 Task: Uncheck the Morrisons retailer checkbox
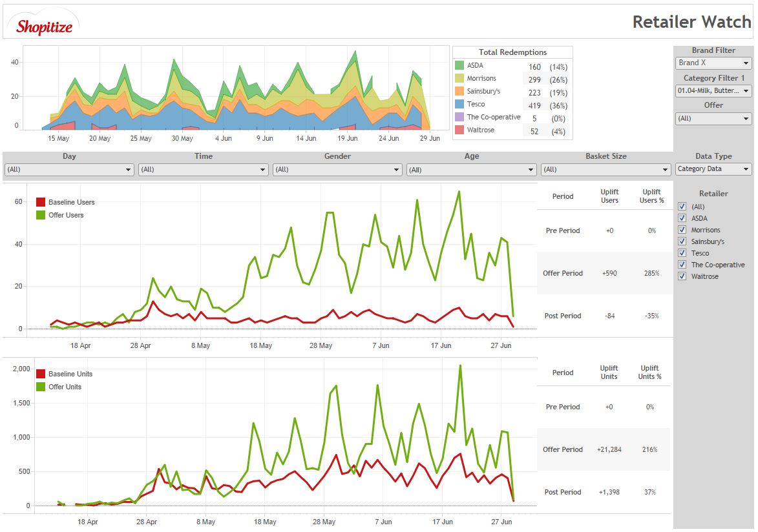tap(682, 230)
